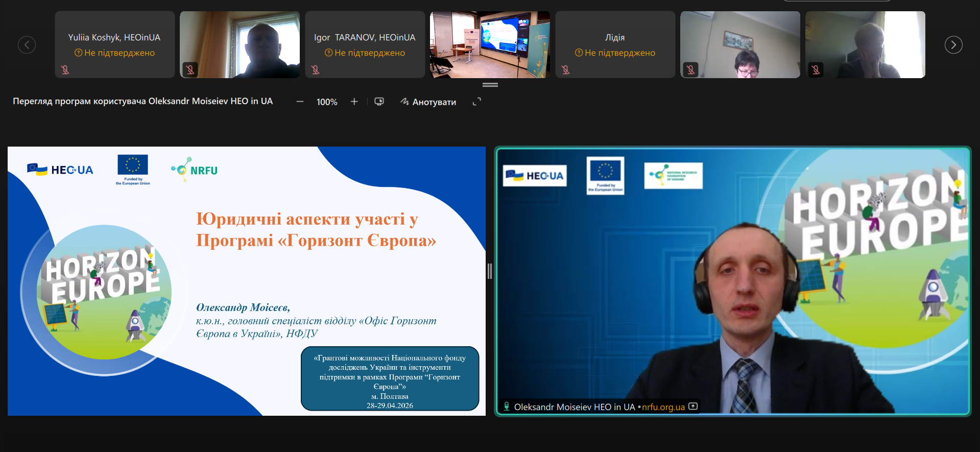This screenshot has width=980, height=452.
Task: Click microphone icon beside Oleksandr Moiseiev's name
Action: click(507, 407)
